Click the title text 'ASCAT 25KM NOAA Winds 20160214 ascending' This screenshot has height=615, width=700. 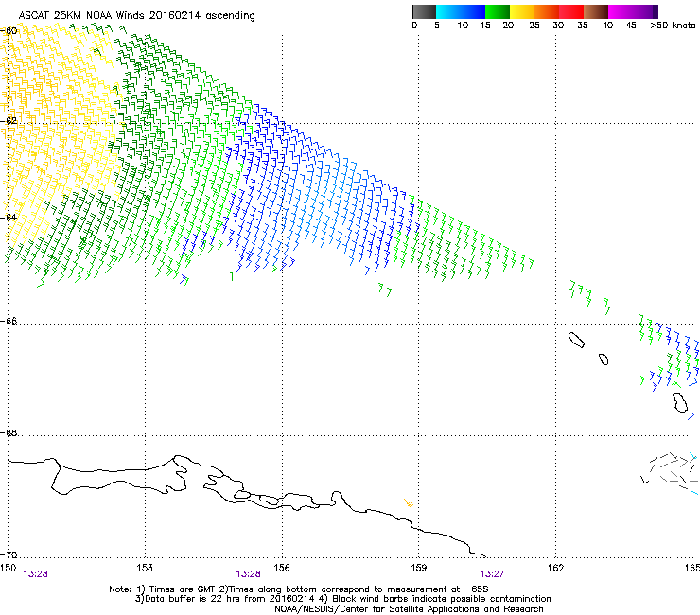(x=136, y=16)
